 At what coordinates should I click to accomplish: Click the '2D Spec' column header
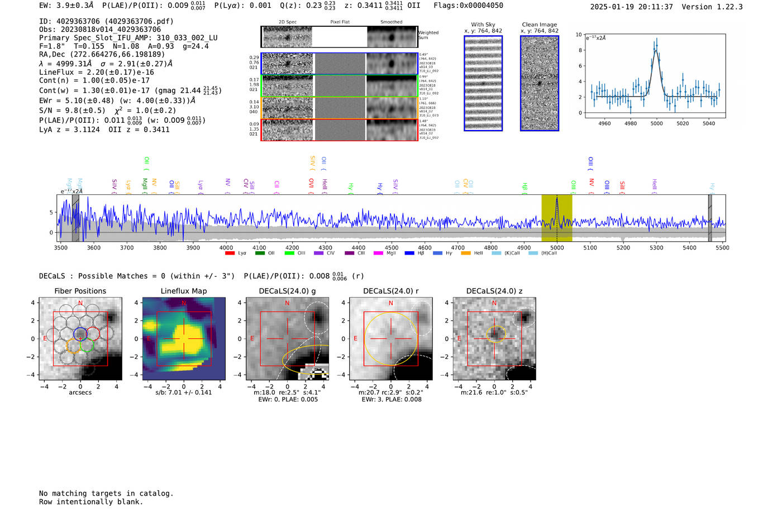pyautogui.click(x=288, y=22)
